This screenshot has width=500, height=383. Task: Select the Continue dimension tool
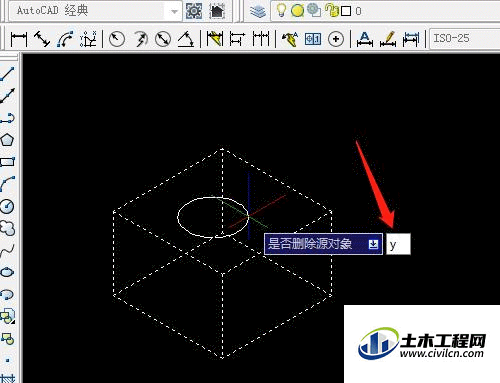tap(261, 39)
